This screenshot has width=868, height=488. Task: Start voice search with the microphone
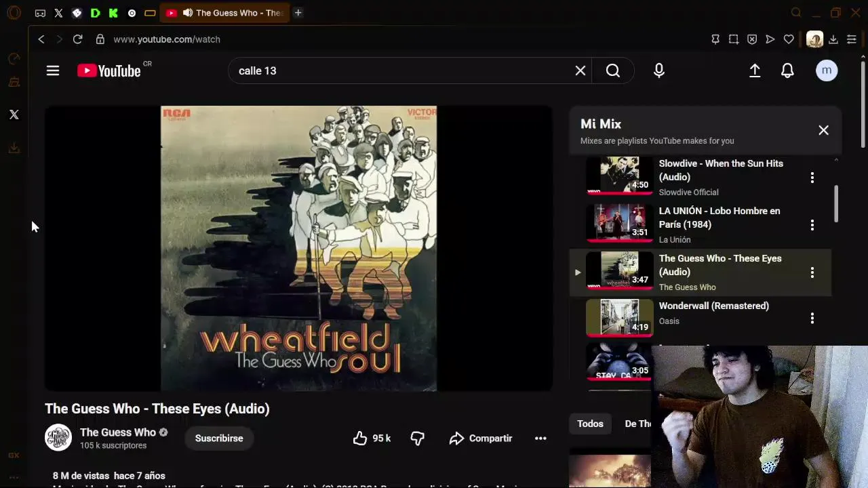(x=659, y=70)
